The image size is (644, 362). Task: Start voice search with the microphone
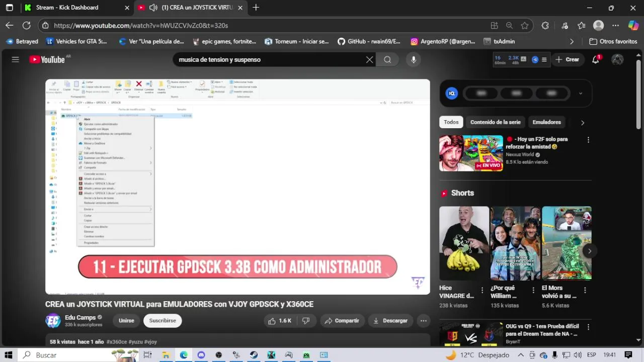[414, 59]
